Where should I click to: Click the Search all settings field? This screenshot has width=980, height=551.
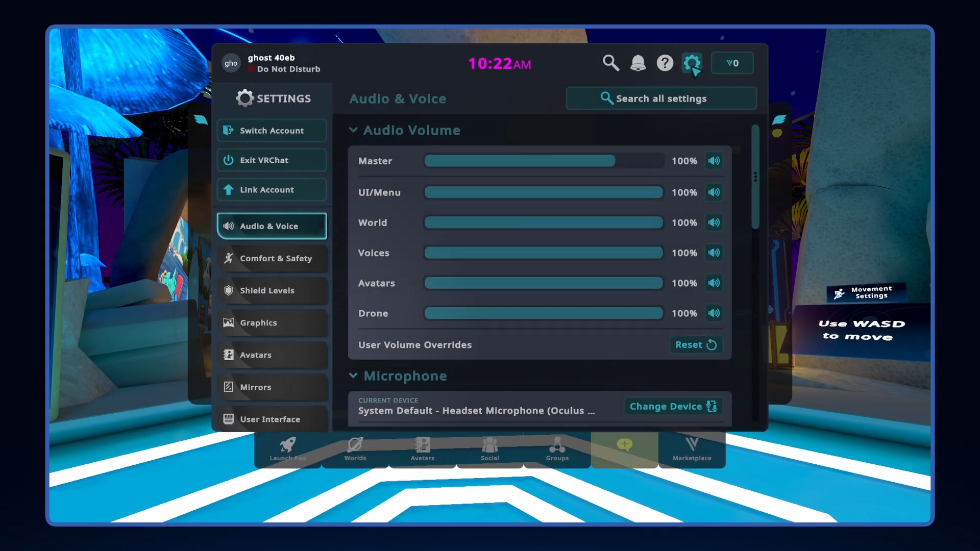click(661, 98)
